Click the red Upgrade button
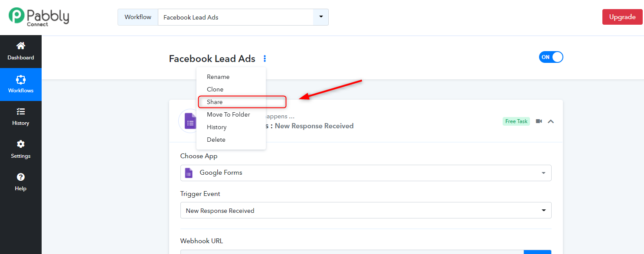644x254 pixels. (x=622, y=17)
